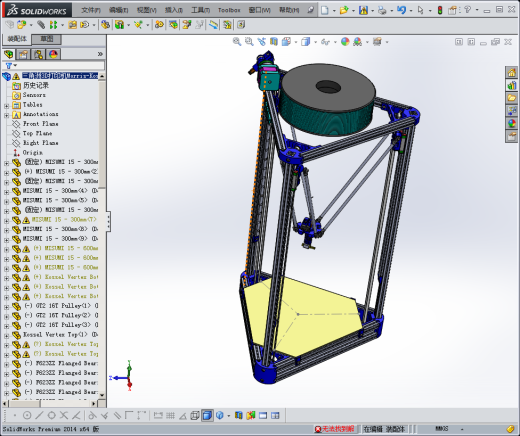Click the Zoom to Fit magnifier icon

pyautogui.click(x=237, y=42)
